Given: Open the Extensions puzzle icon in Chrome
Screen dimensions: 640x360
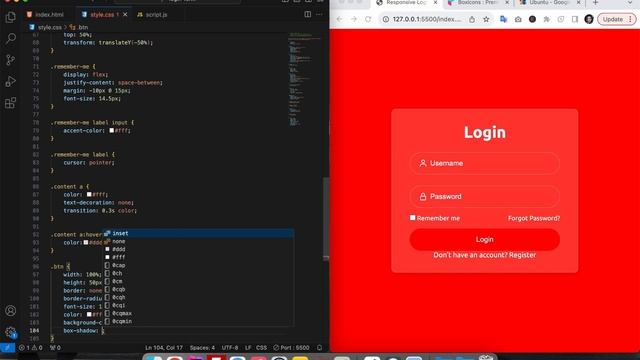Looking at the screenshot, I should pyautogui.click(x=547, y=19).
